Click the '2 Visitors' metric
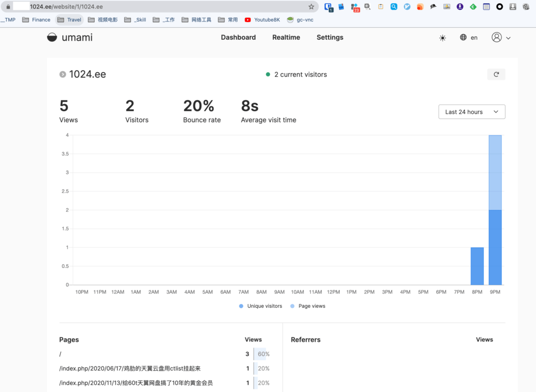 click(x=137, y=111)
